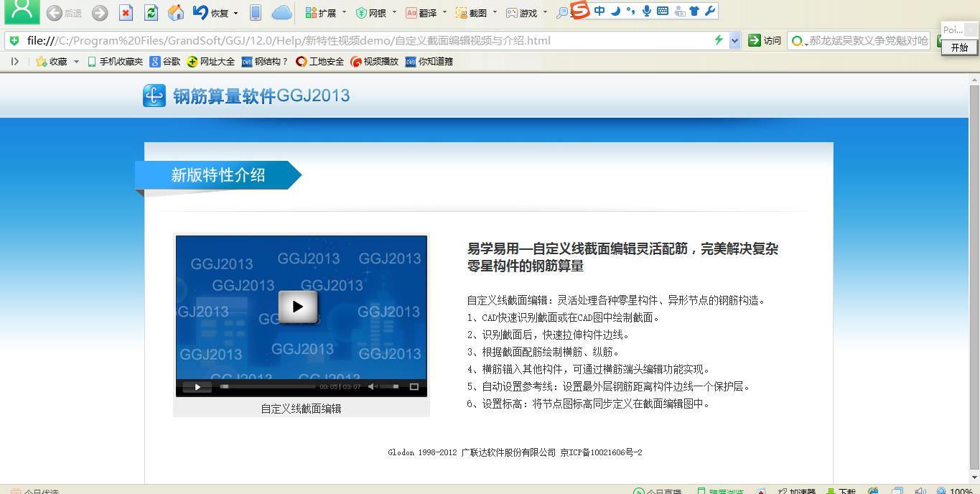Click the 新版特性介绍 banner heading
980x494 pixels.
pyautogui.click(x=218, y=174)
